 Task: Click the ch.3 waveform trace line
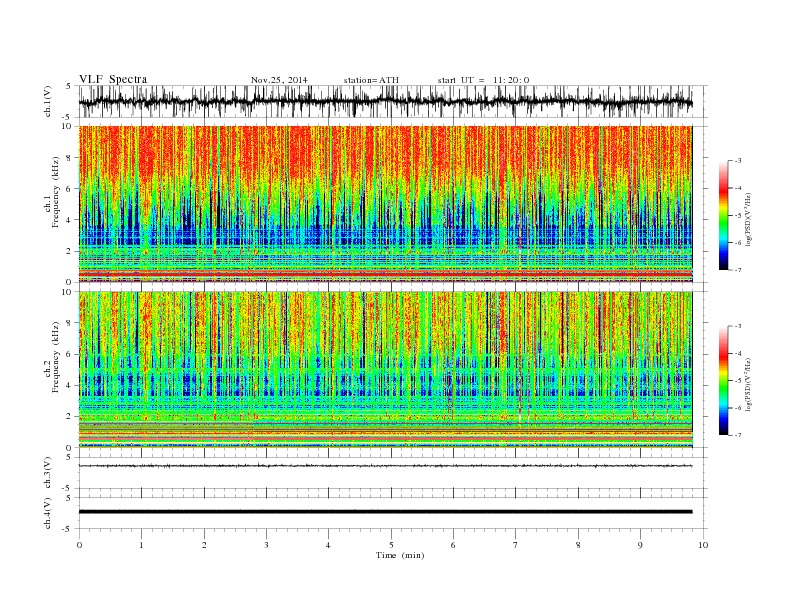coord(385,466)
